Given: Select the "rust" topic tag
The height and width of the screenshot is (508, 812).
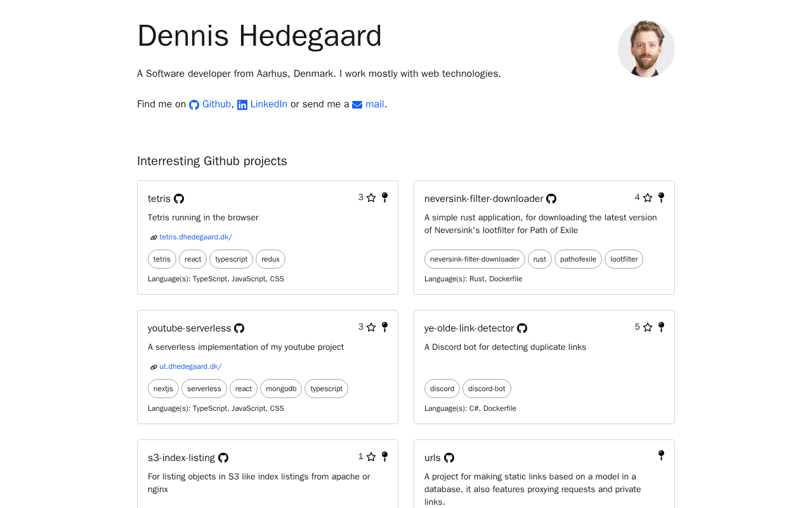Looking at the screenshot, I should [x=540, y=259].
